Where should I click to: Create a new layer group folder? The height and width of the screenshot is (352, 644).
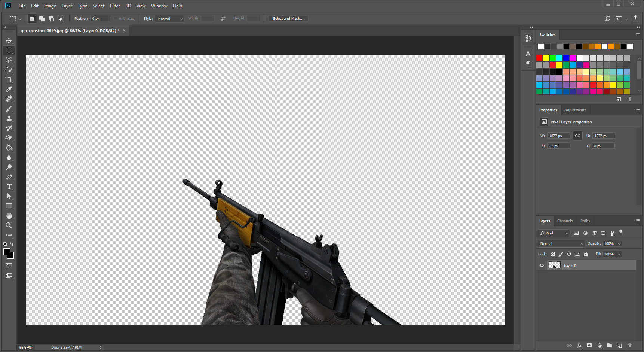click(610, 346)
